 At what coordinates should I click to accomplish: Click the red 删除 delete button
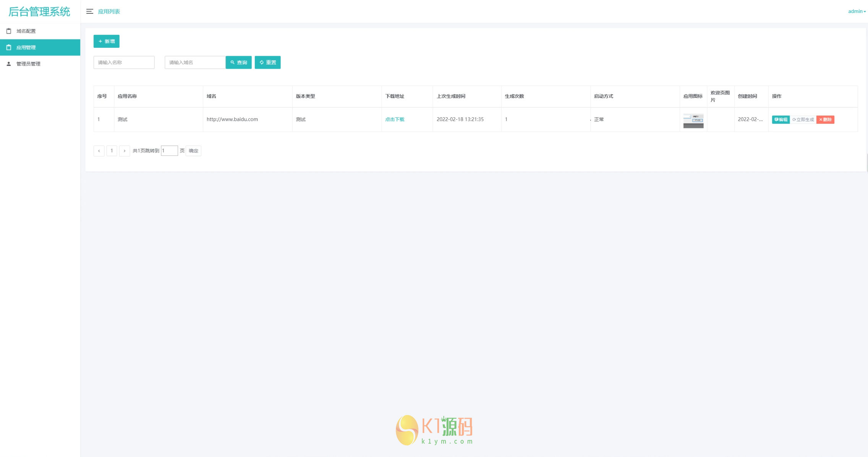tap(825, 120)
